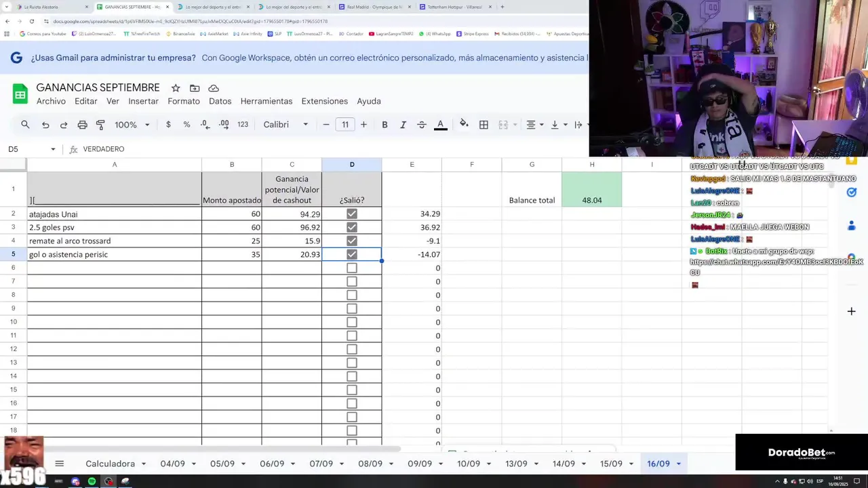This screenshot has height=488, width=868.
Task: Select column D header
Action: (x=352, y=164)
